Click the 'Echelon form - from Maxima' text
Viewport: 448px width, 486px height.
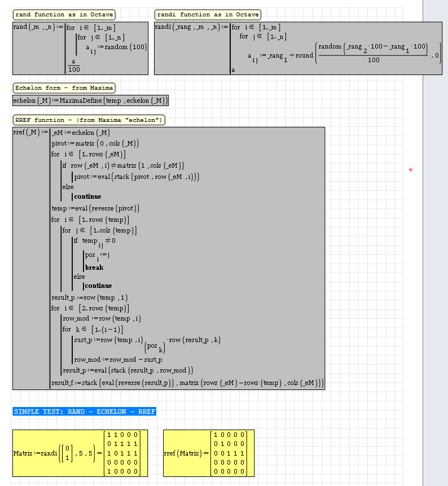[x=64, y=88]
